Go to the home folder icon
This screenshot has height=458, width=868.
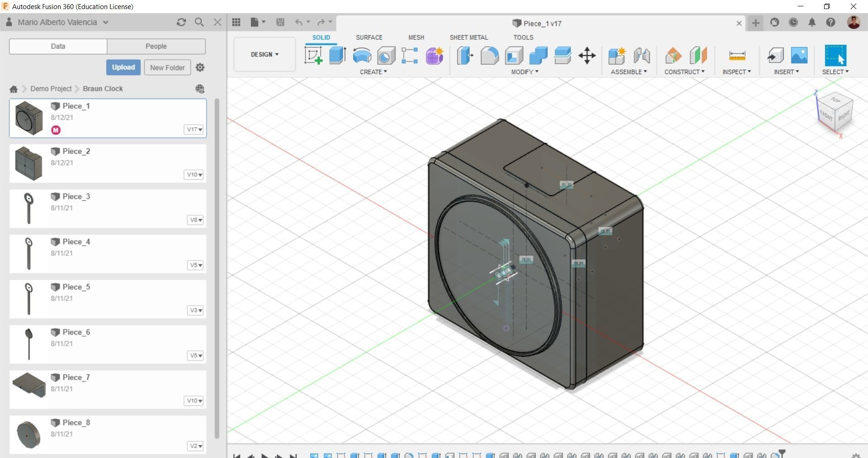click(14, 89)
